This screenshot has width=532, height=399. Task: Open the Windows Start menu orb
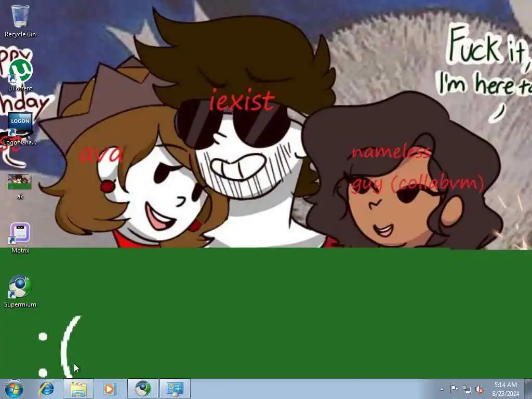point(14,389)
